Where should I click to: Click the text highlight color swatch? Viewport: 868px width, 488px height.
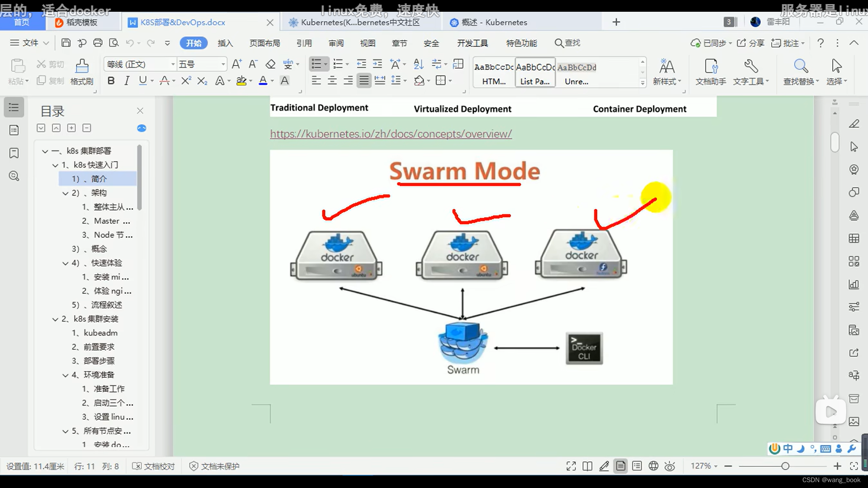(241, 81)
